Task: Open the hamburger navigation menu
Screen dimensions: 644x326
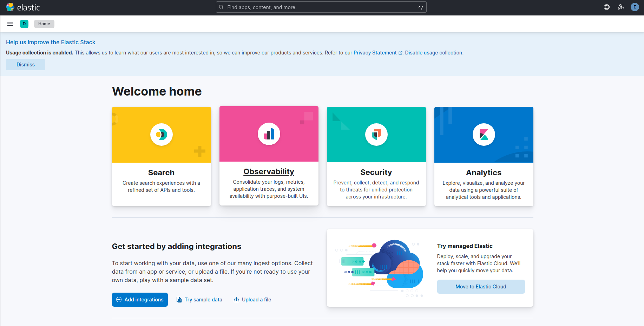Action: [10, 24]
